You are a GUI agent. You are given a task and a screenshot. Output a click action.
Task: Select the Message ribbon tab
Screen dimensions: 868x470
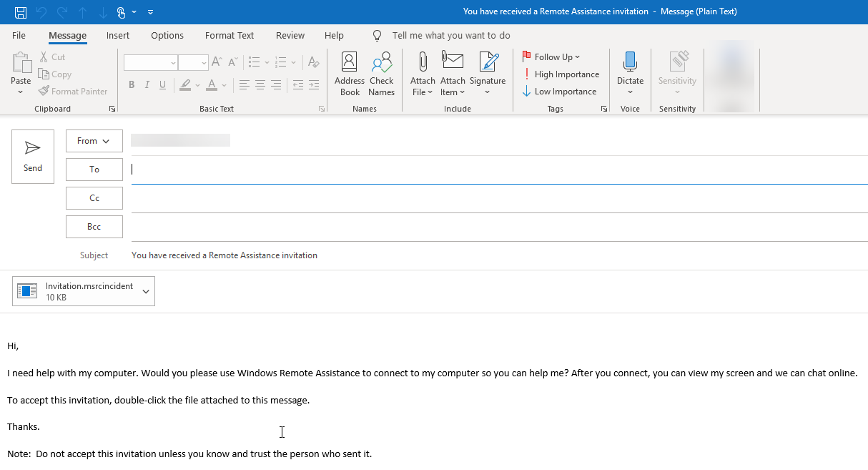(x=67, y=35)
